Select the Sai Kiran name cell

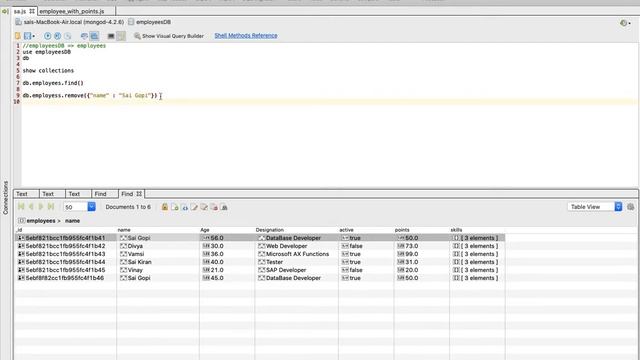tap(158, 262)
